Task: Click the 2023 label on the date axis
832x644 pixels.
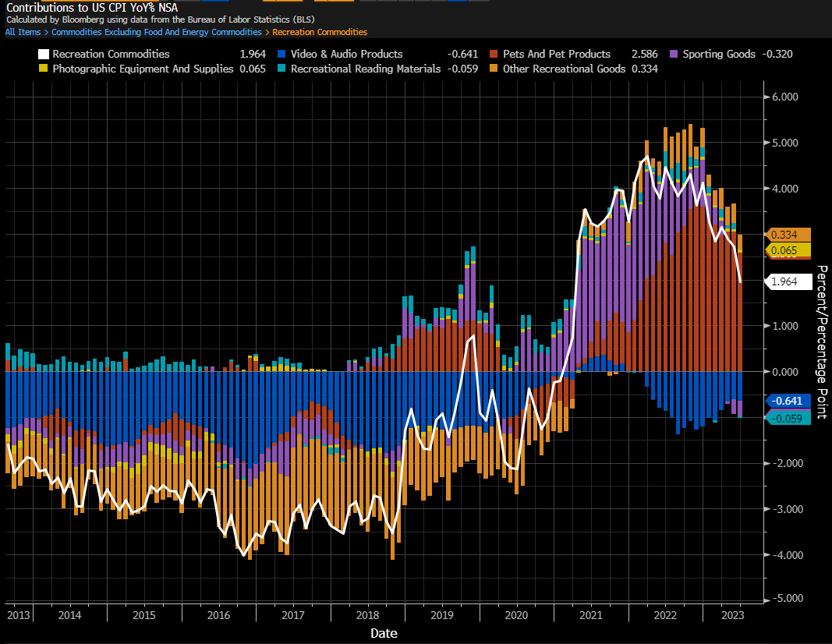Action: pyautogui.click(x=733, y=615)
